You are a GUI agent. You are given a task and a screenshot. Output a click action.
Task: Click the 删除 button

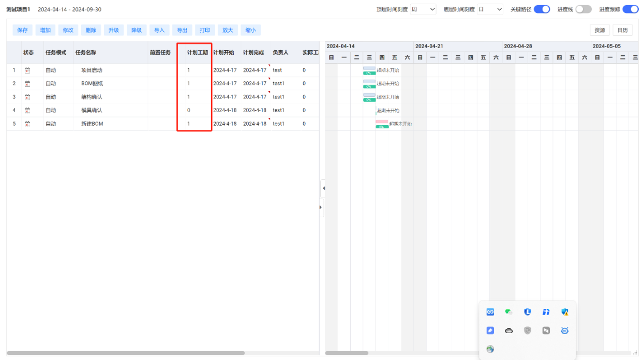(x=91, y=30)
